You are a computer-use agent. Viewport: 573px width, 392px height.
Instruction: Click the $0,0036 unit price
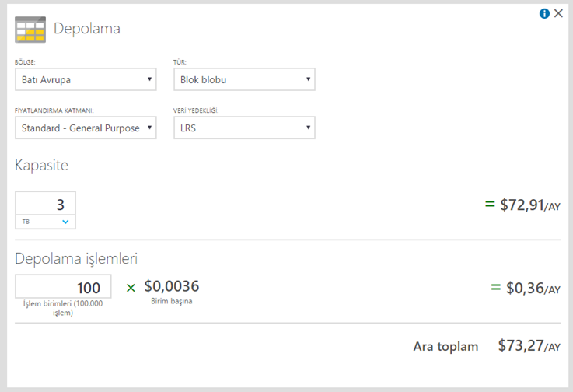click(171, 286)
